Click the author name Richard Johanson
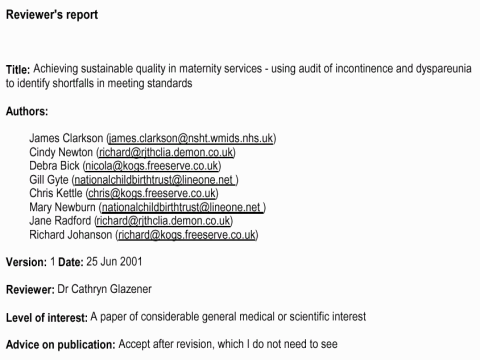The height and width of the screenshot is (360, 480). point(71,235)
